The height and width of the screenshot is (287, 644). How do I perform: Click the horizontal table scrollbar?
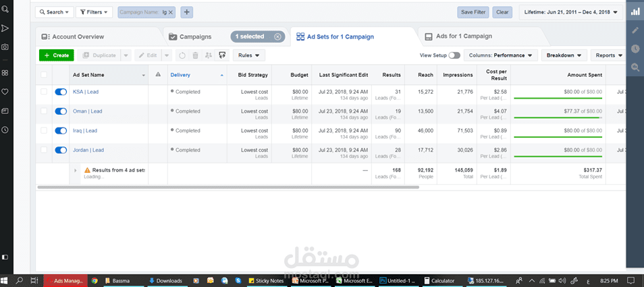228,187
